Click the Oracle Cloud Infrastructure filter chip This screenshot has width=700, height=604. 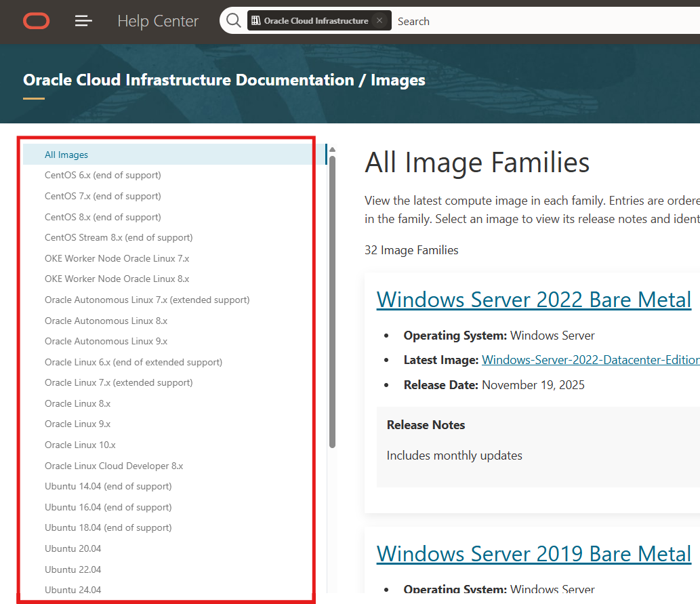[x=319, y=20]
